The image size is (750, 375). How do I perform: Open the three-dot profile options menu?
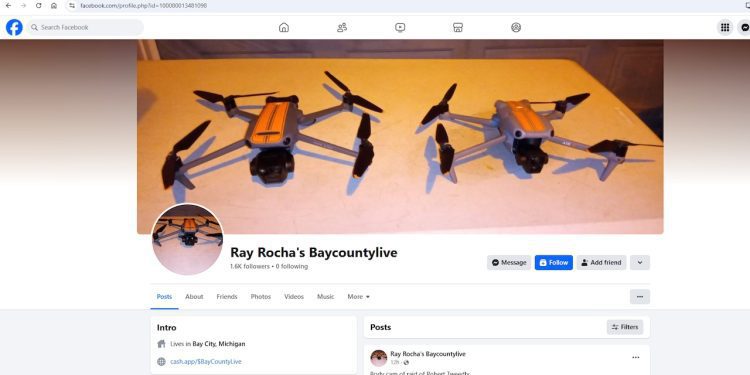click(x=640, y=297)
